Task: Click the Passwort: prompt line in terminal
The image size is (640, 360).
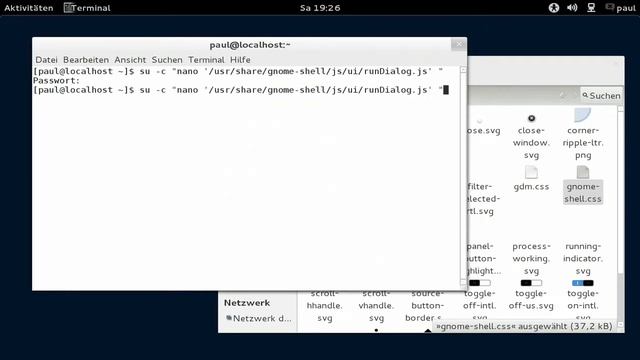Action: [x=56, y=80]
